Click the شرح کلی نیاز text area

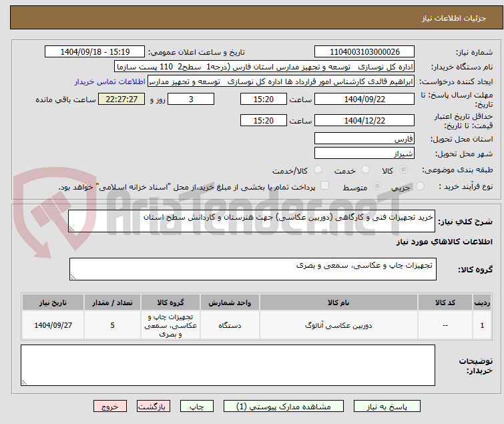click(252, 221)
